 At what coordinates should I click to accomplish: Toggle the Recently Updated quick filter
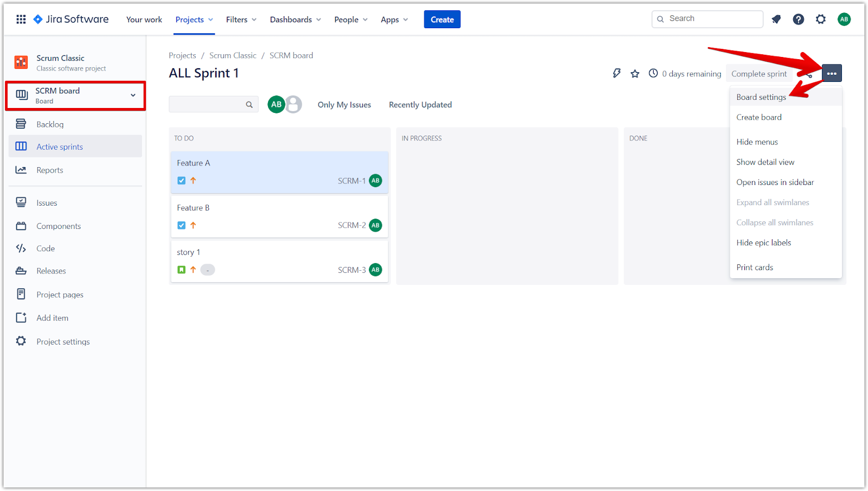(x=420, y=105)
